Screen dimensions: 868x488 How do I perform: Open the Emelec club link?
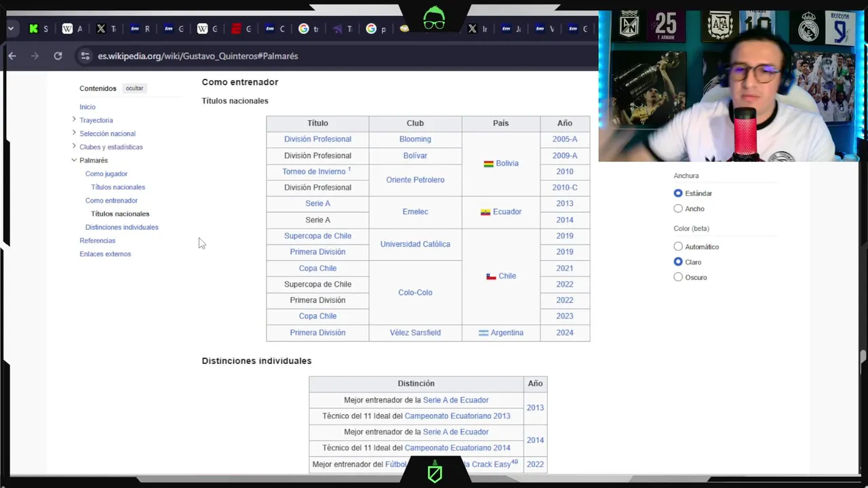pos(415,211)
